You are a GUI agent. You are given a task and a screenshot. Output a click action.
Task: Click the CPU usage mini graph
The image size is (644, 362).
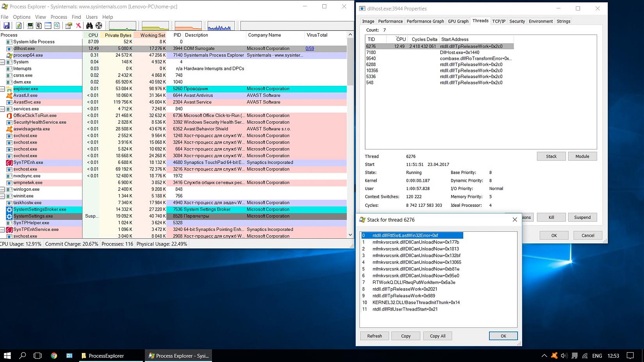point(123,26)
